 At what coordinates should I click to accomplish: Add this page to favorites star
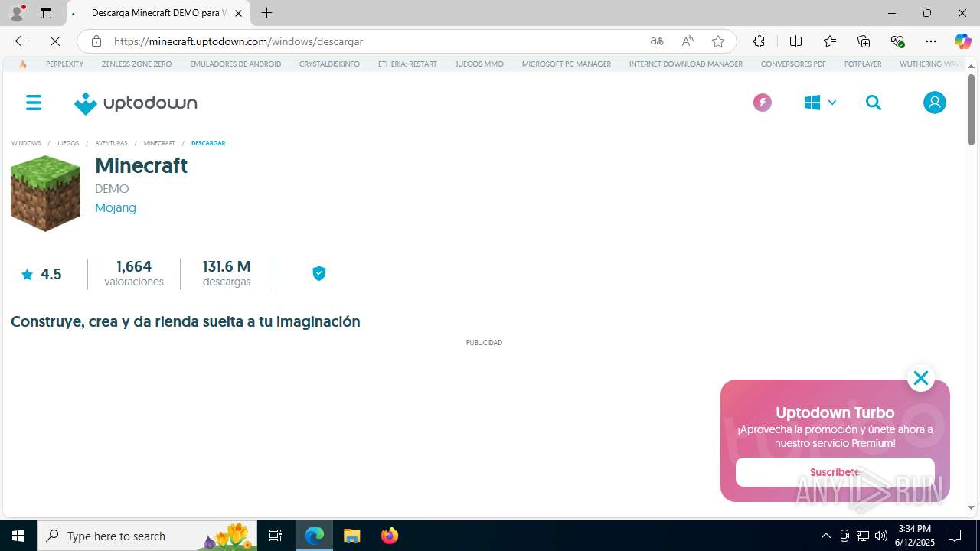pos(718,41)
